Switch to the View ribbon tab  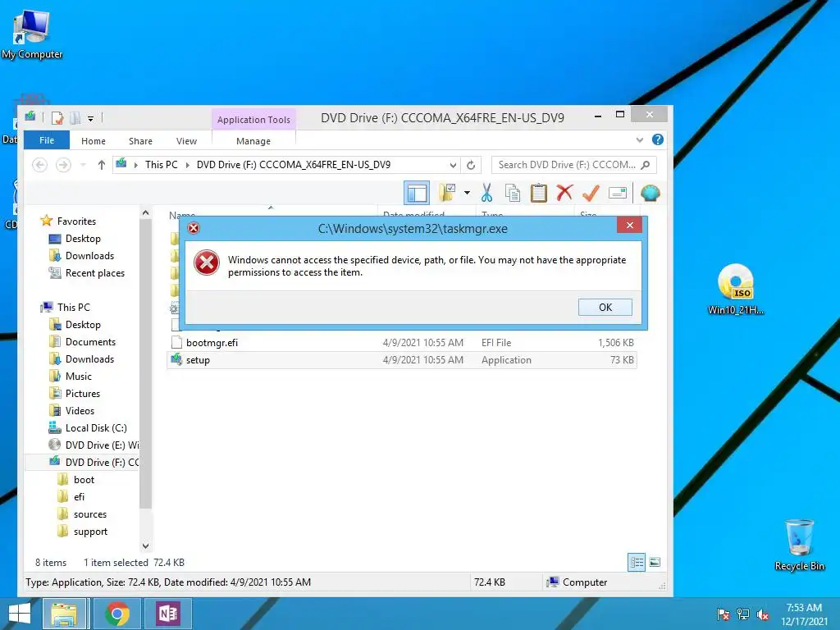(186, 141)
